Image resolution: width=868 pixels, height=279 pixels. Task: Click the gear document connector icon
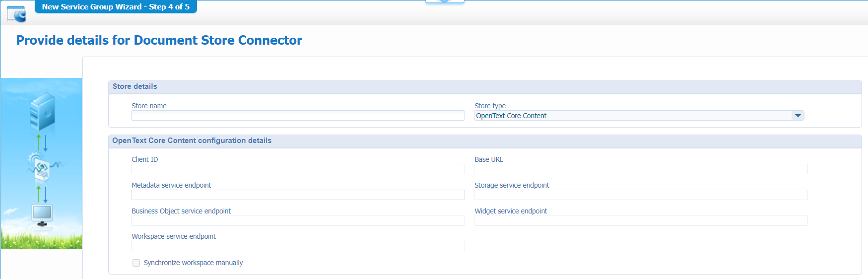click(42, 167)
